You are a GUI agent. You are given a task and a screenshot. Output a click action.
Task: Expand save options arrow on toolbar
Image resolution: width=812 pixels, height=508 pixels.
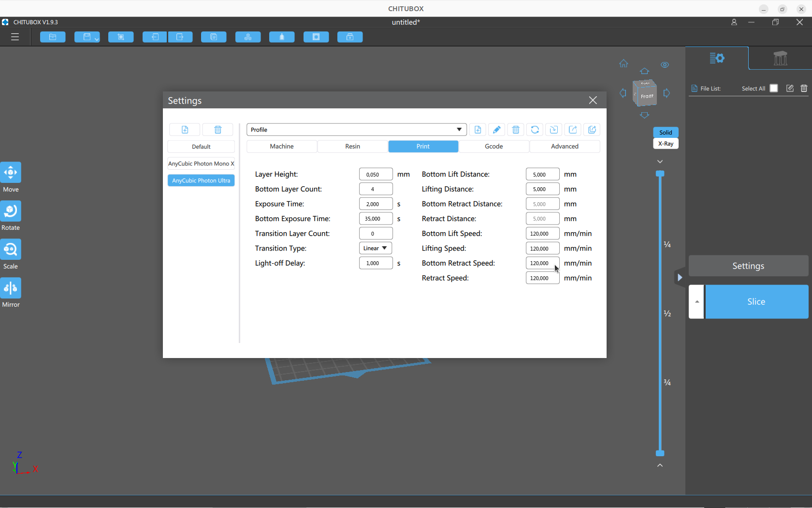pos(97,39)
